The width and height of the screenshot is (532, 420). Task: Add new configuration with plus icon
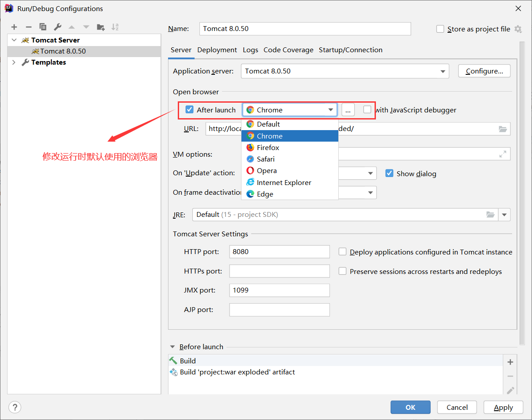pos(14,27)
